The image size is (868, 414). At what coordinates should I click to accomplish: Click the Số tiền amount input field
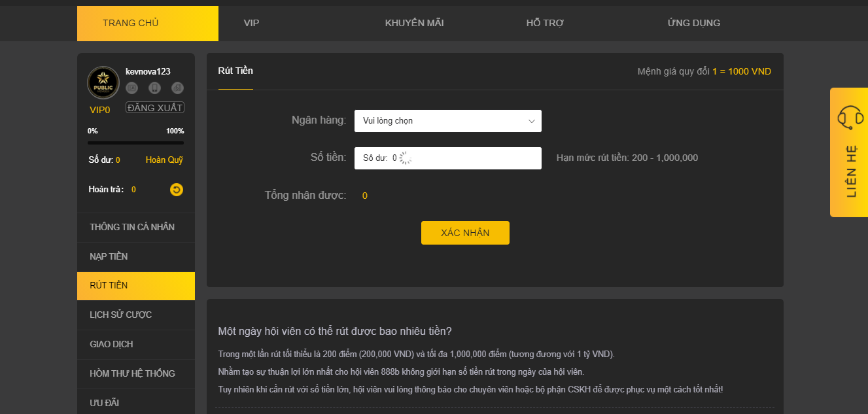pos(471,158)
